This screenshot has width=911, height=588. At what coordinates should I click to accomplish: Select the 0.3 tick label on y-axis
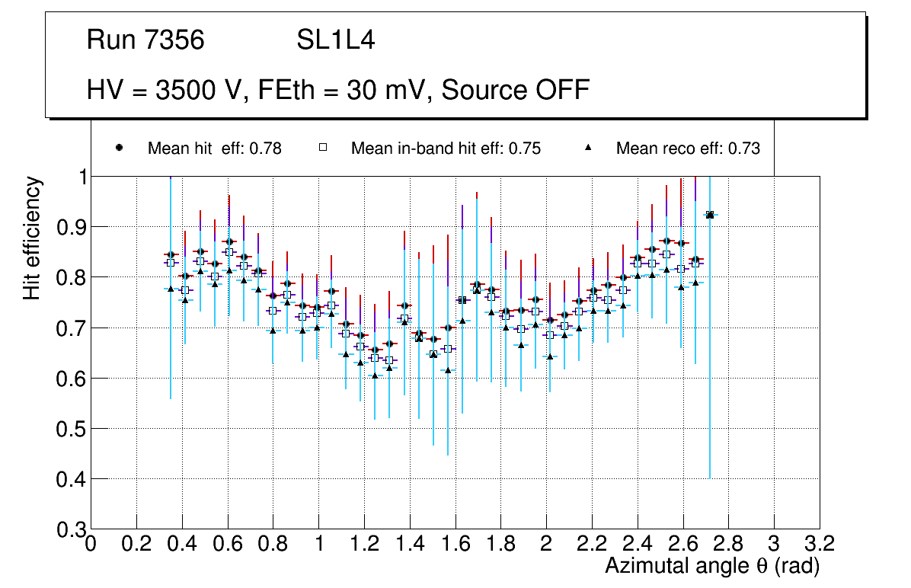pos(70,529)
